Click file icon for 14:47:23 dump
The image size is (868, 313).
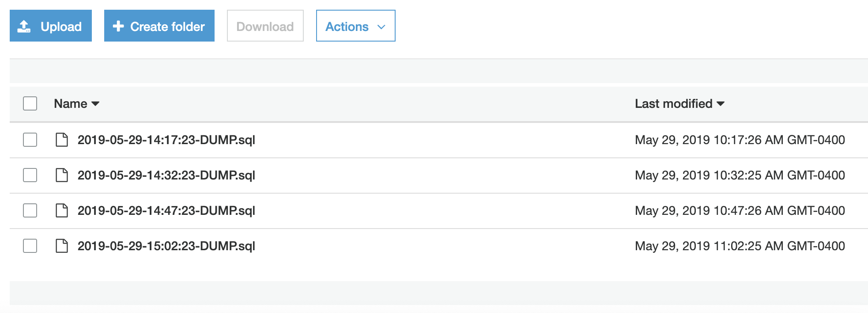[62, 210]
